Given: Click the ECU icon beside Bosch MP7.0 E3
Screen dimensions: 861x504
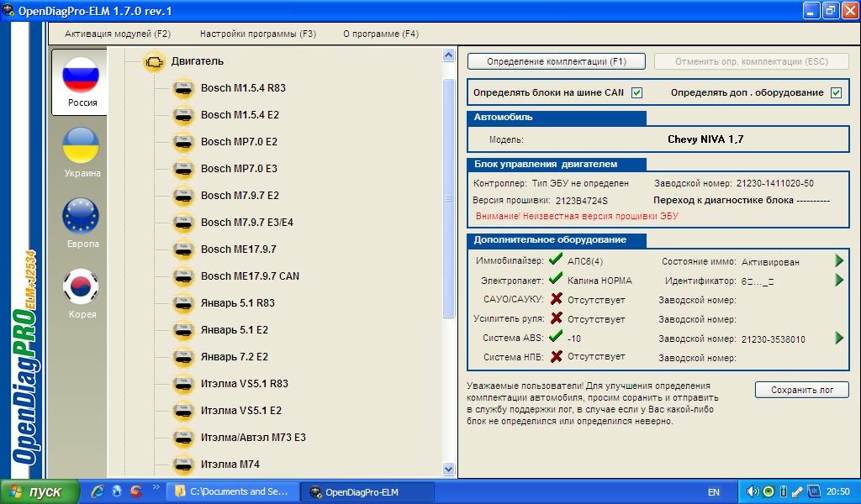Looking at the screenshot, I should [183, 169].
